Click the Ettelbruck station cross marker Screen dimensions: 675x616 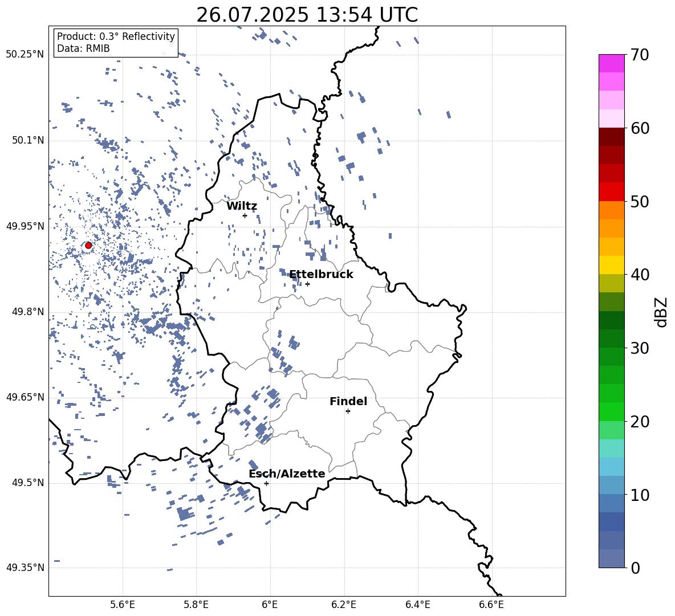click(307, 284)
